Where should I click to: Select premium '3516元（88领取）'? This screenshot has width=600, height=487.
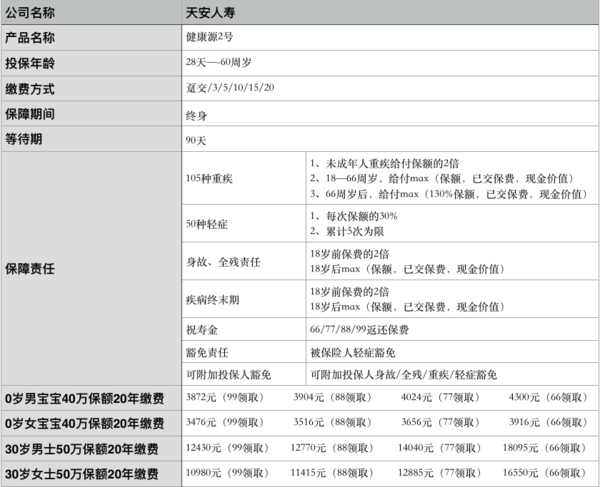click(x=333, y=422)
